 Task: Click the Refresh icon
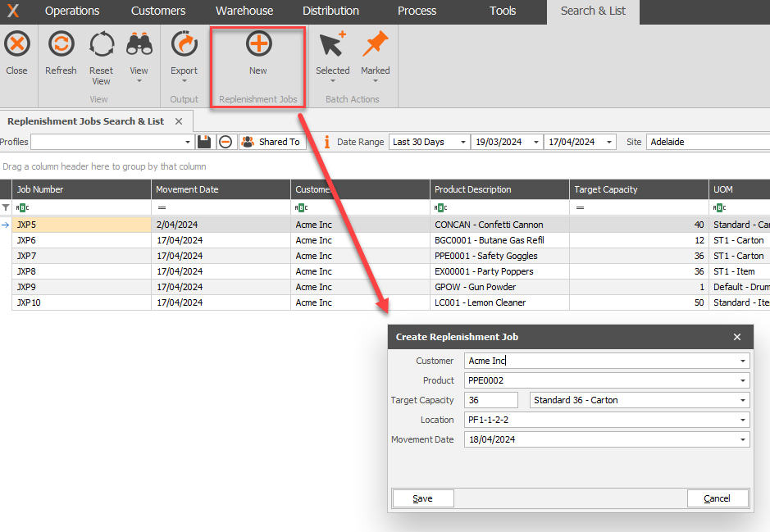coord(61,44)
